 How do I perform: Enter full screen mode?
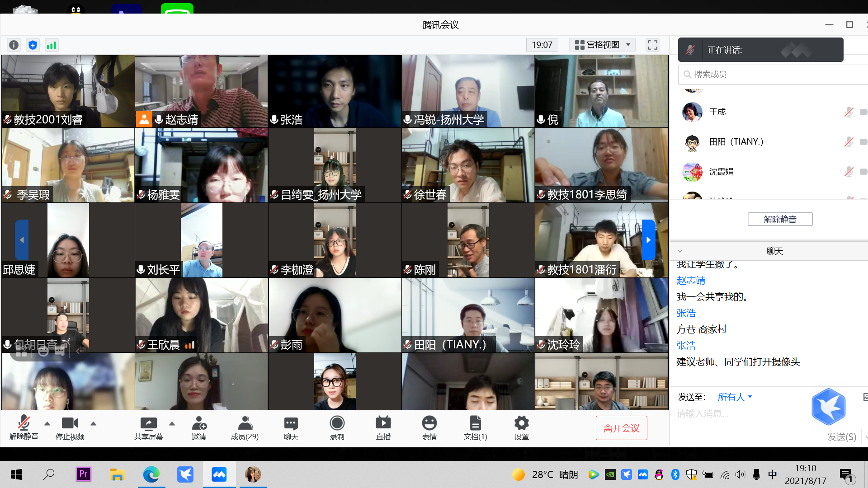652,45
